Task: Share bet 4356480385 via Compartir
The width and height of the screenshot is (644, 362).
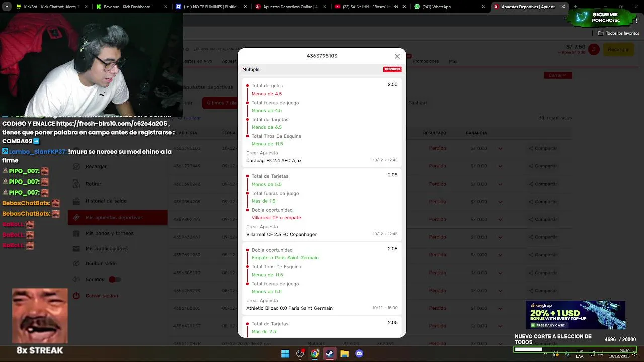Action: [x=543, y=308]
